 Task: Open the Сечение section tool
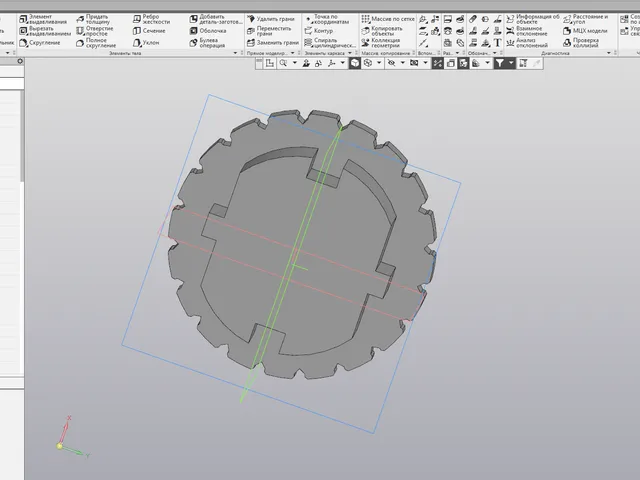pos(149,31)
